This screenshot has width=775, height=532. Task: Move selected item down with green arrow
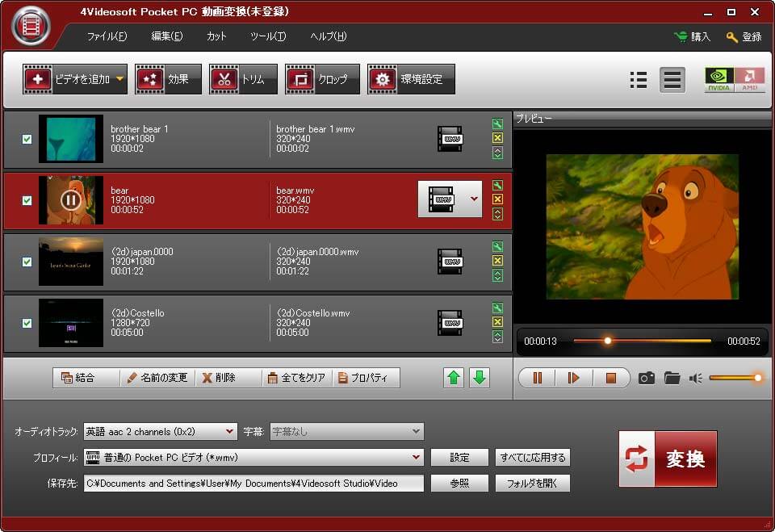pos(480,378)
